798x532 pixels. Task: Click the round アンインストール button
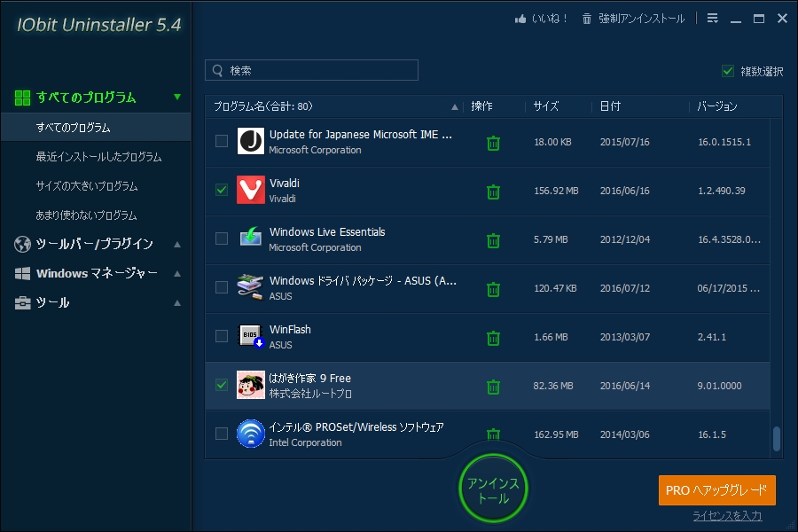[x=493, y=489]
